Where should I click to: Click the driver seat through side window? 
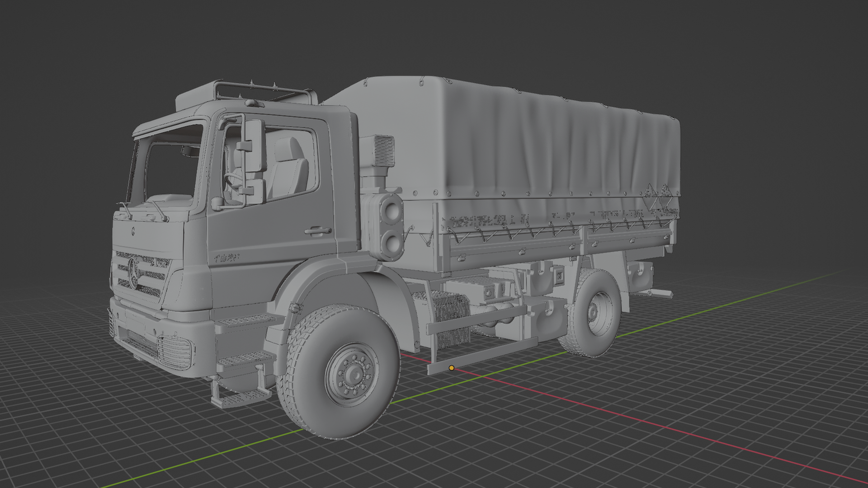(288, 168)
